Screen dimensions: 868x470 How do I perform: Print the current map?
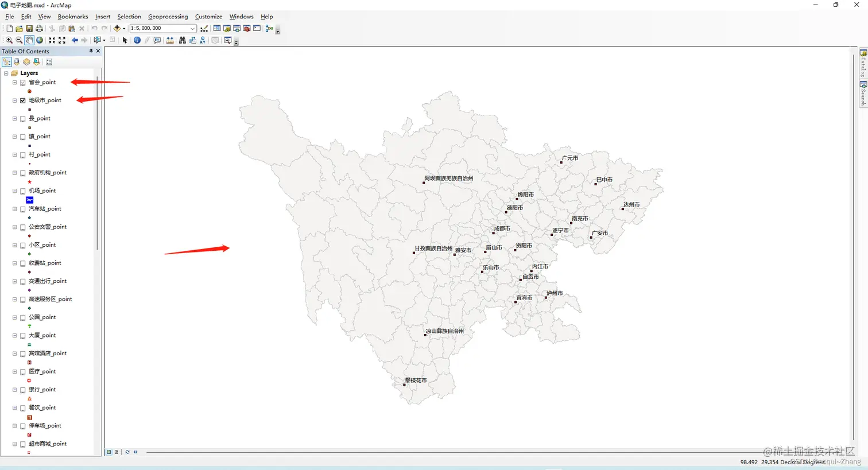(39, 28)
